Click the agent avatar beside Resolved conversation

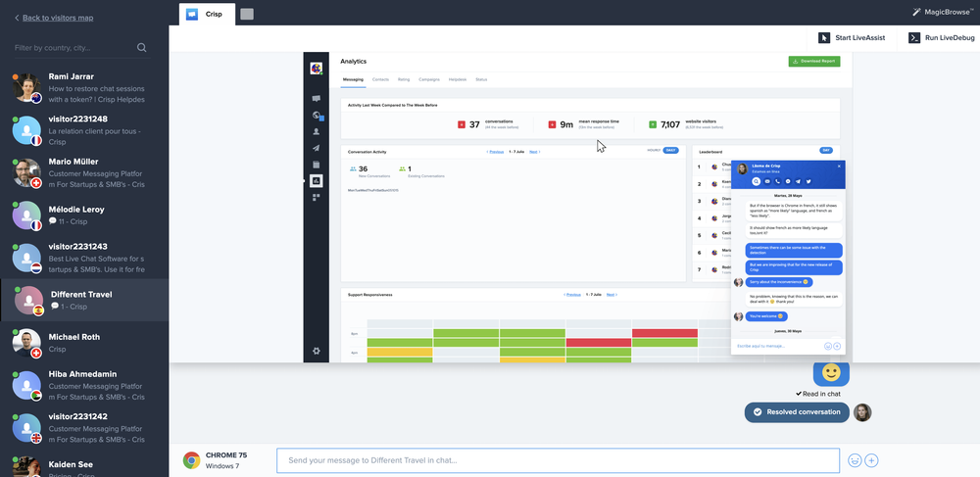pos(862,412)
